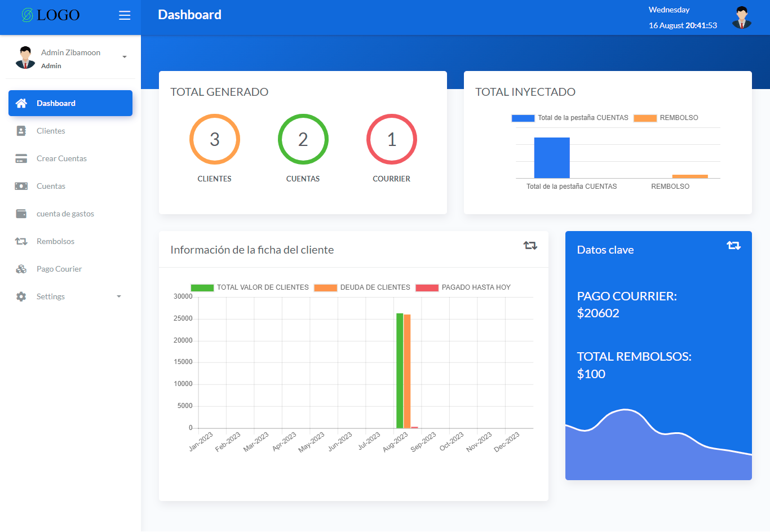
Task: Click the Clientes address book icon
Action: [21, 131]
